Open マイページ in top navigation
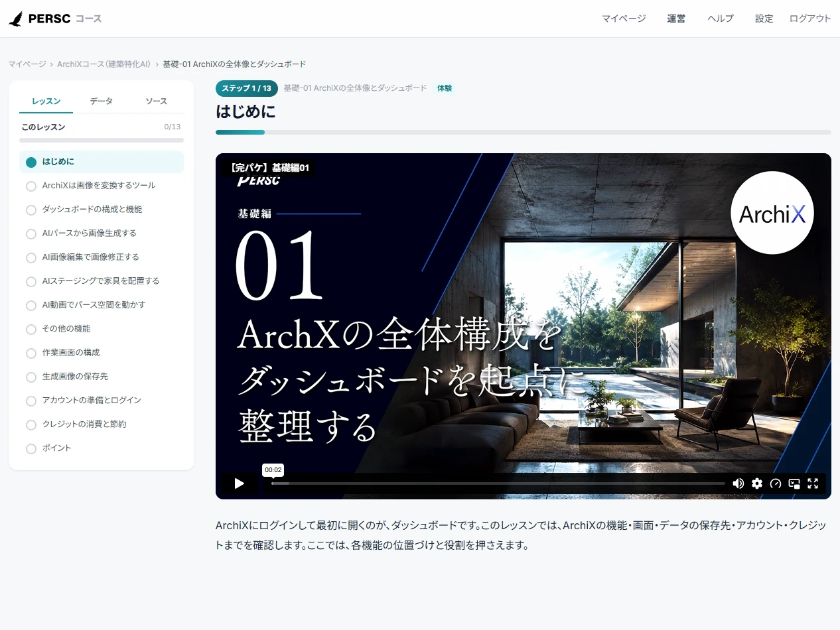This screenshot has width=840, height=630. [624, 19]
